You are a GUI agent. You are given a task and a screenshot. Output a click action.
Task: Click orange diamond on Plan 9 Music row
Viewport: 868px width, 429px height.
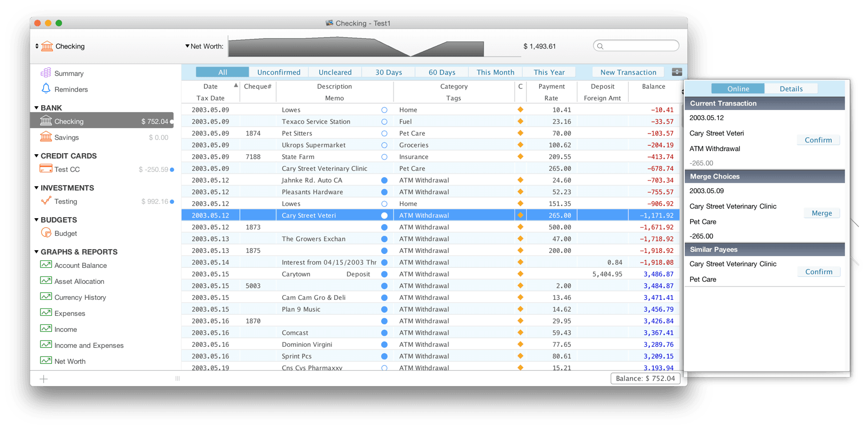click(x=520, y=309)
